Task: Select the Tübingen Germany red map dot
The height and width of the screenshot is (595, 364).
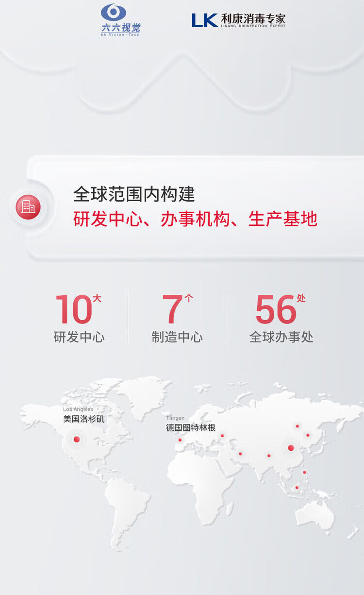Action: pyautogui.click(x=180, y=440)
